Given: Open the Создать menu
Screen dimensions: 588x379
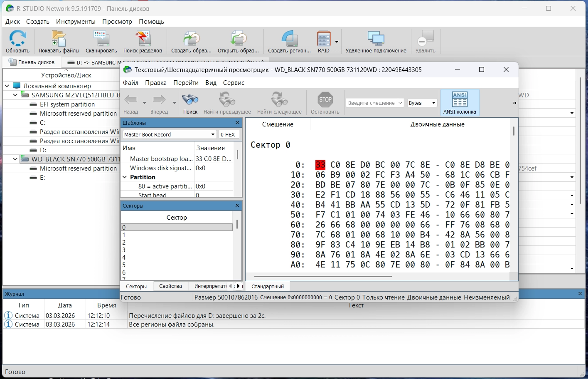Looking at the screenshot, I should pos(38,22).
